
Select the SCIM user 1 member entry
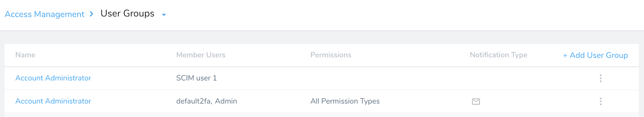coord(196,78)
